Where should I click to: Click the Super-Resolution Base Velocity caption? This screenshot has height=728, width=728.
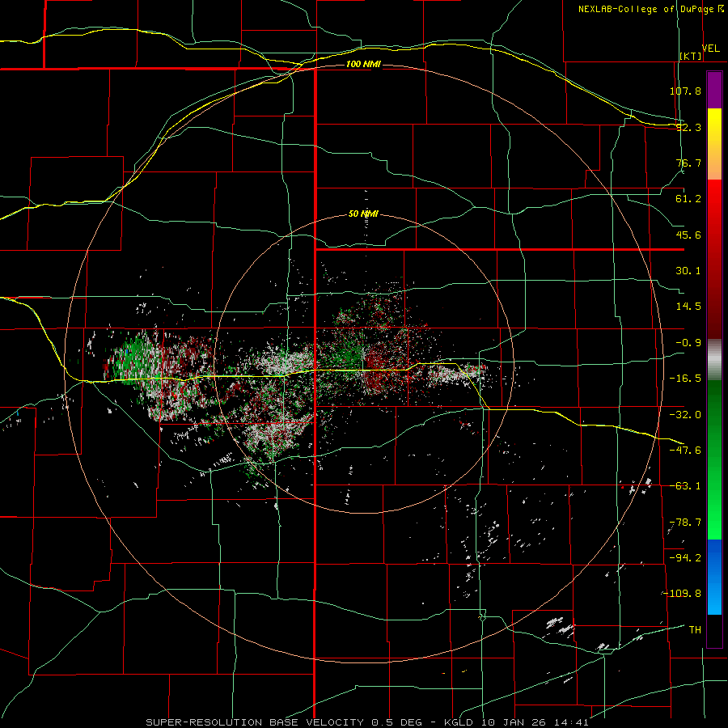tap(367, 722)
